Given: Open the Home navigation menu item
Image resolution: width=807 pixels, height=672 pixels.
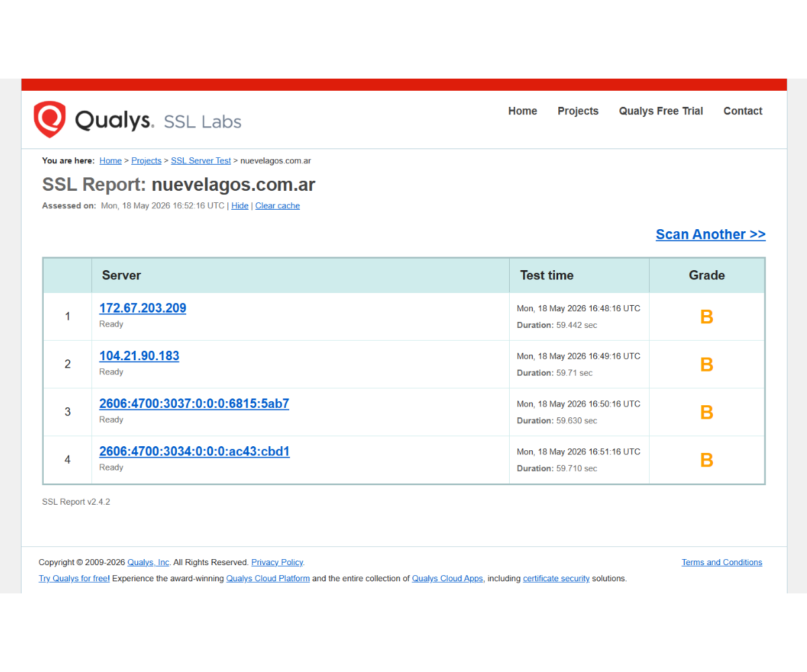Looking at the screenshot, I should point(523,111).
